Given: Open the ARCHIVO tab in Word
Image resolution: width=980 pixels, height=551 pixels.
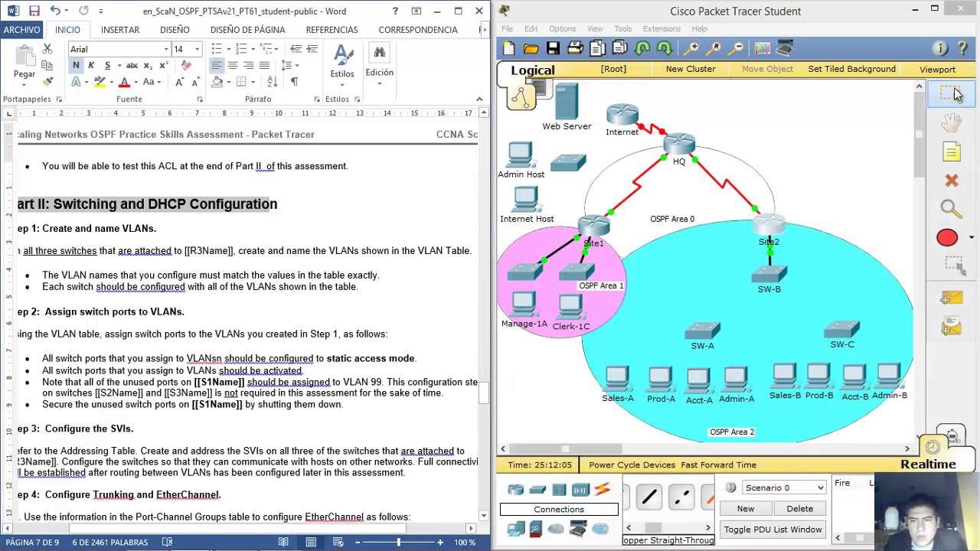Looking at the screenshot, I should [x=21, y=30].
